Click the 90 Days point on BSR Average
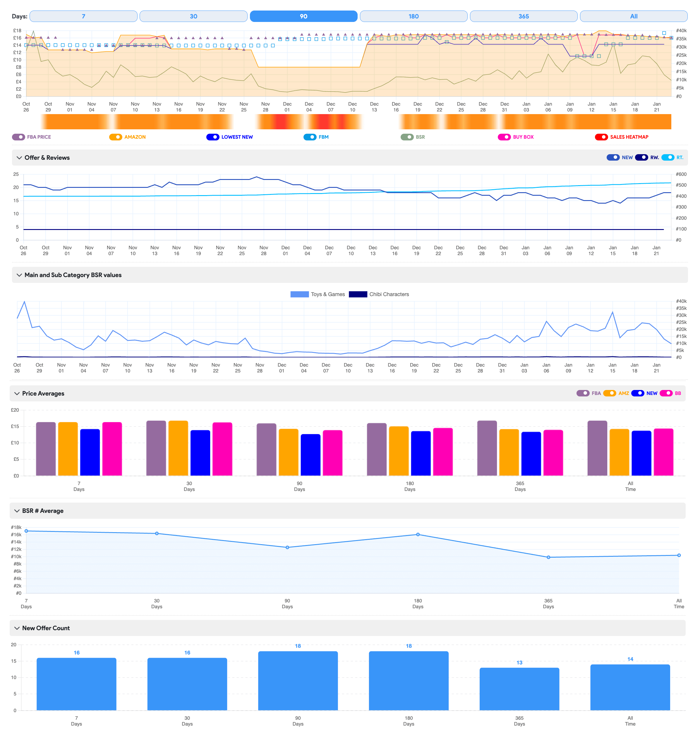 coord(287,547)
